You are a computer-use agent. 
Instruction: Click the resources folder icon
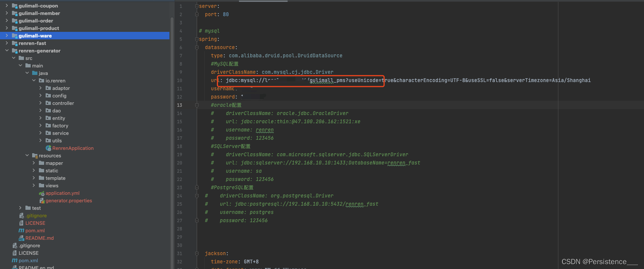click(35, 155)
